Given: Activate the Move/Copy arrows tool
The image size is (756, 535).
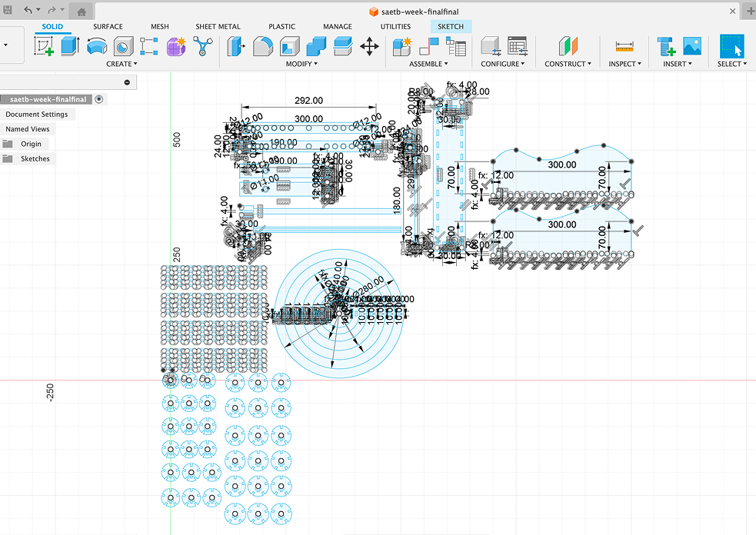Looking at the screenshot, I should point(369,46).
